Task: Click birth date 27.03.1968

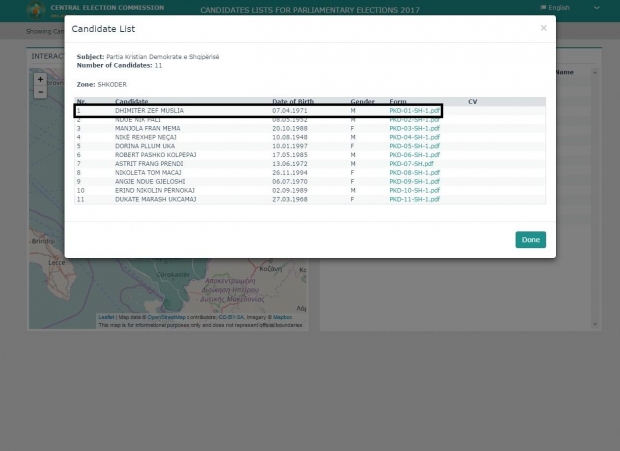Action: click(x=289, y=199)
